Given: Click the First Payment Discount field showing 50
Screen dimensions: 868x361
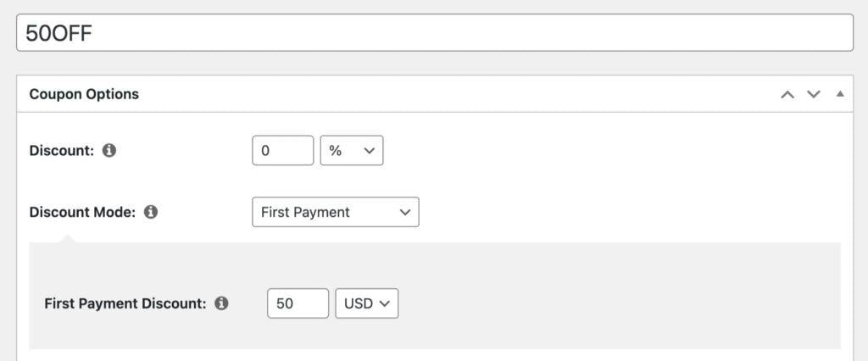Looking at the screenshot, I should [298, 303].
